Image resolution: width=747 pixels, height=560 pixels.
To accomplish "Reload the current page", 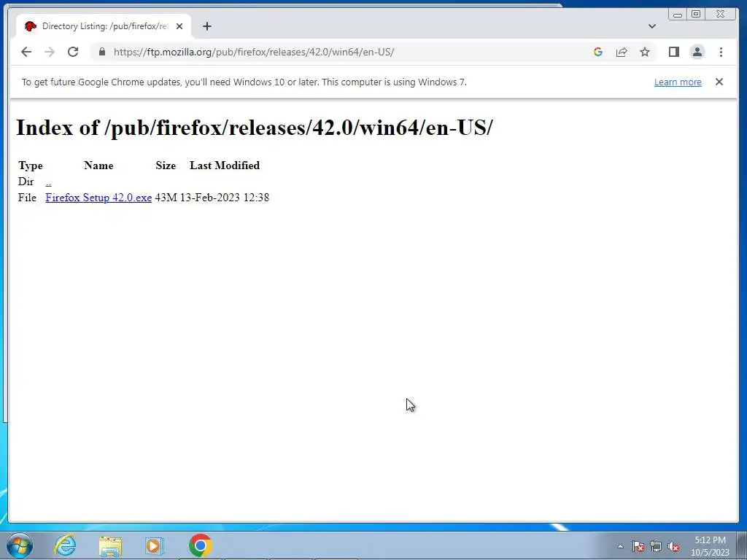I will pos(73,52).
